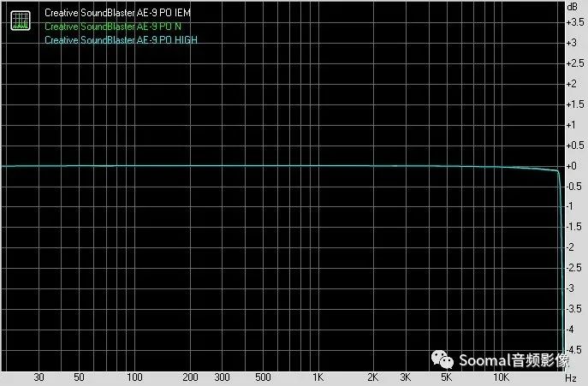Click the '30' frequency axis label
Screen dimensions: 588x386
(39, 377)
